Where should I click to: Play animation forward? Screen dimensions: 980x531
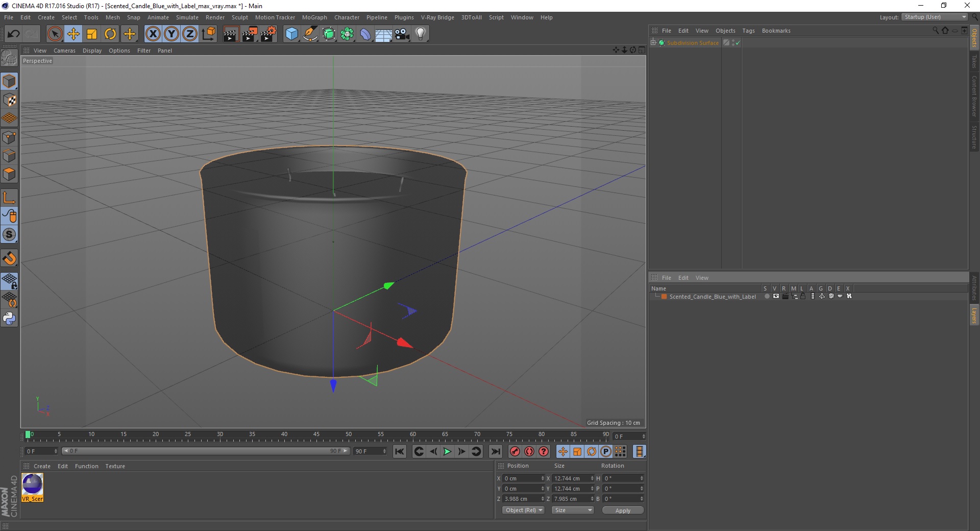click(447, 451)
